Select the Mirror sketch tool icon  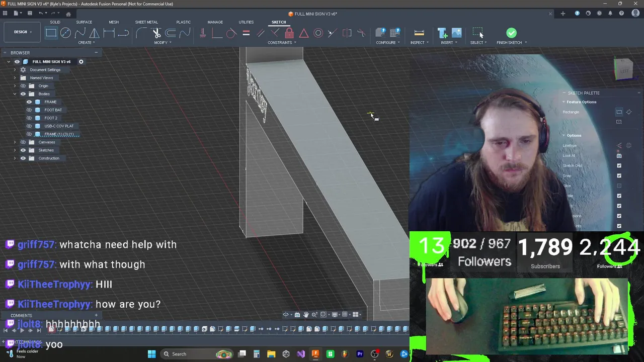click(x=94, y=33)
